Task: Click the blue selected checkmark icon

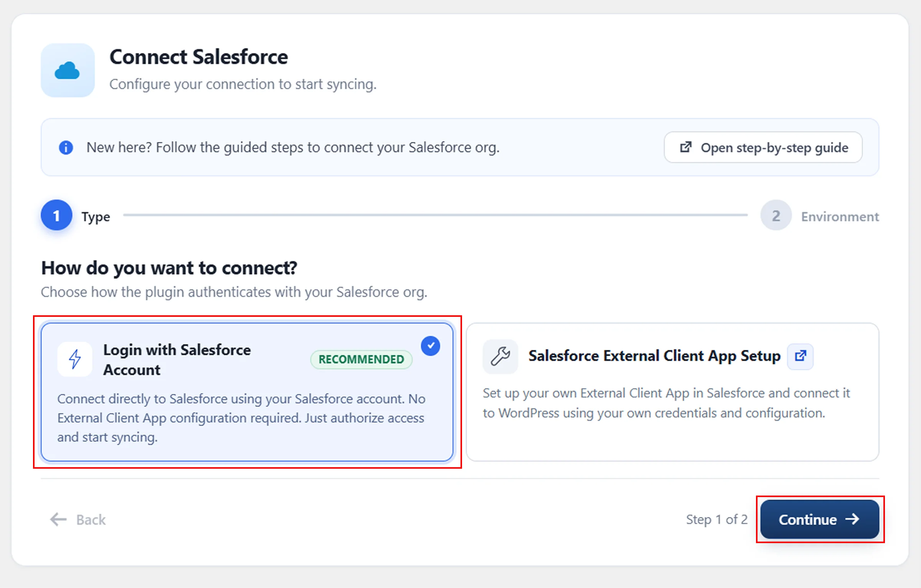Action: (x=431, y=346)
